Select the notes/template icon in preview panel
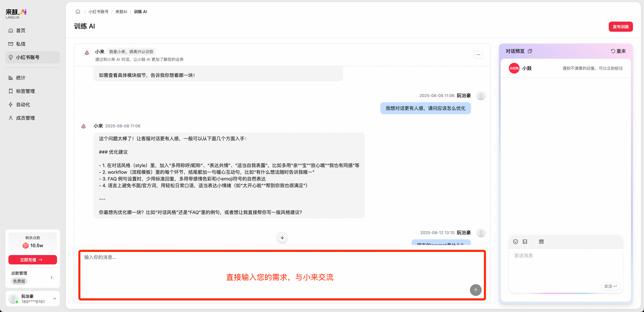 (541, 242)
